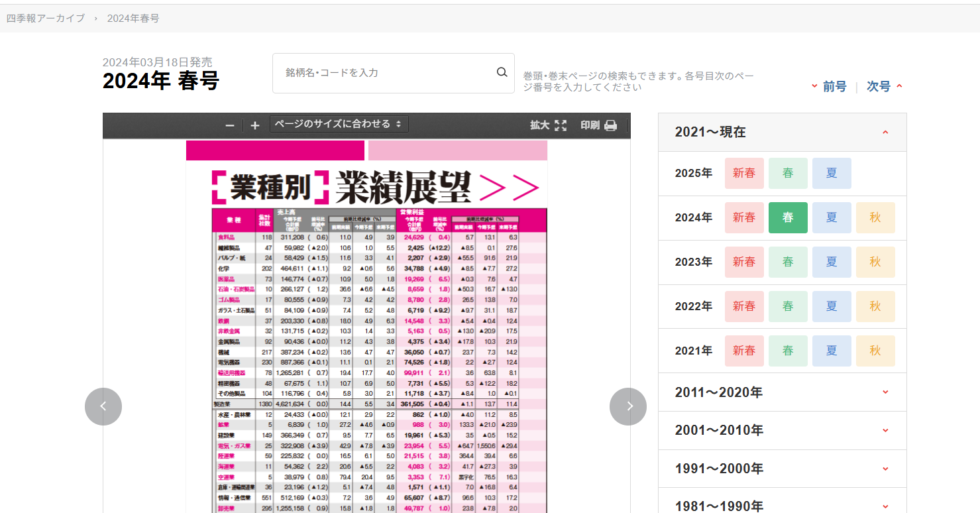The image size is (980, 513).
Task: Open the ページのサイズに合わせる dropdown
Action: [x=339, y=124]
